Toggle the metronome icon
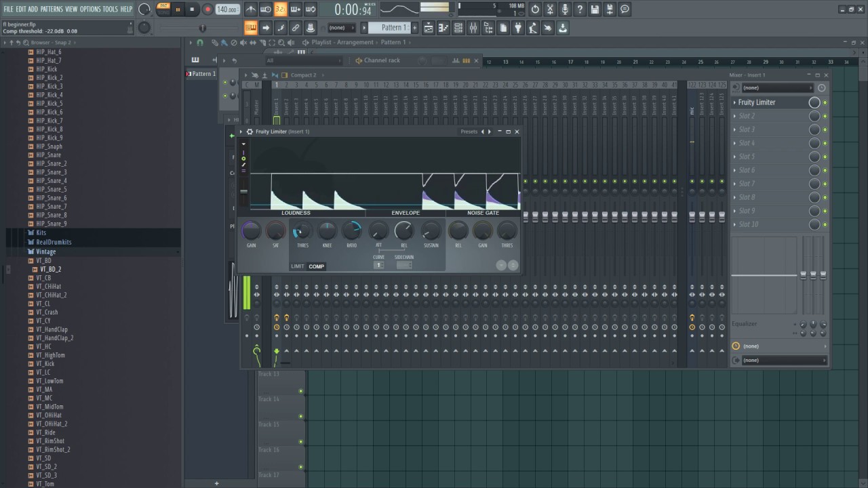 (251, 9)
